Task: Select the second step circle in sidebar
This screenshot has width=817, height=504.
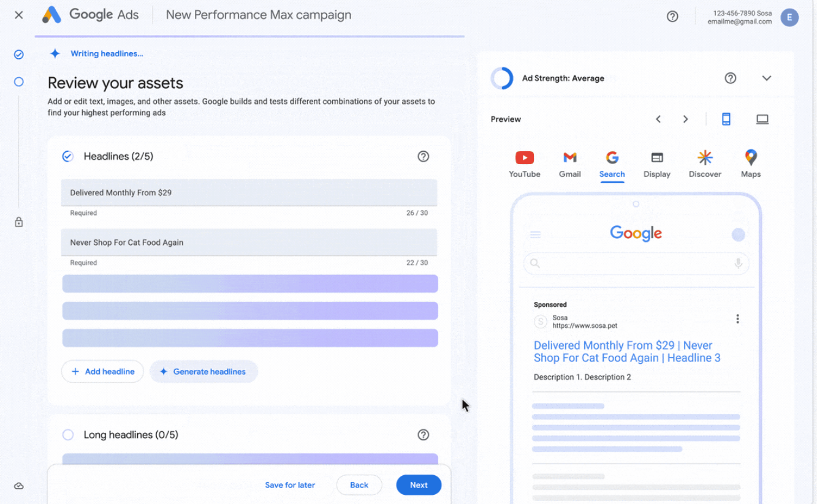Action: click(x=19, y=81)
